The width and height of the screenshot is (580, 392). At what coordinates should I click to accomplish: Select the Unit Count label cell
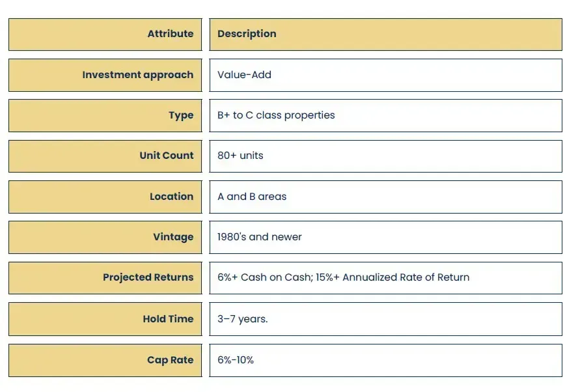tap(105, 156)
